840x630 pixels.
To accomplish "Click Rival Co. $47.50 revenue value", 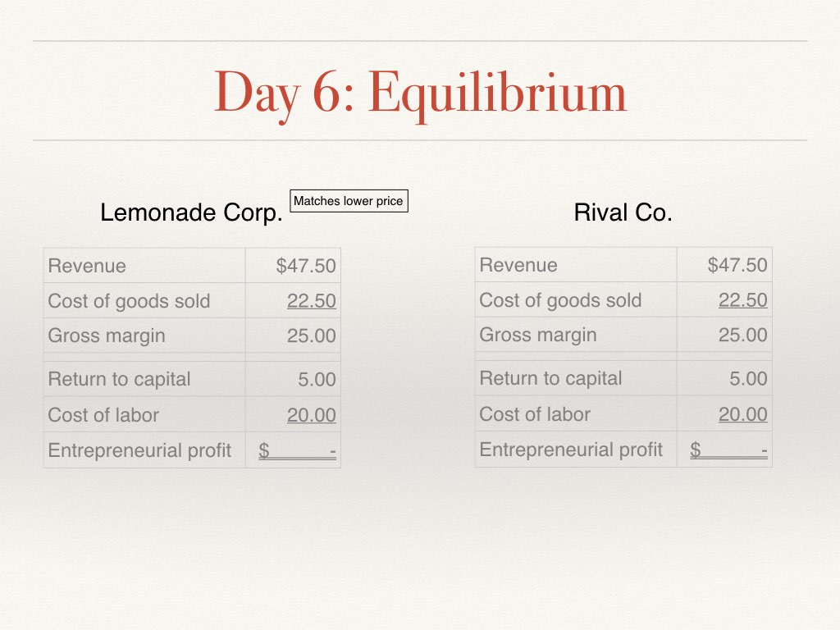I will 737,265.
